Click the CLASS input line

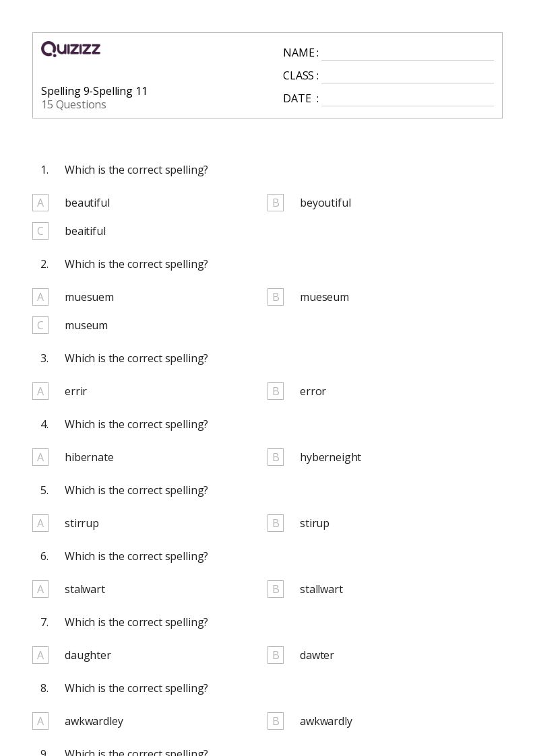[408, 77]
